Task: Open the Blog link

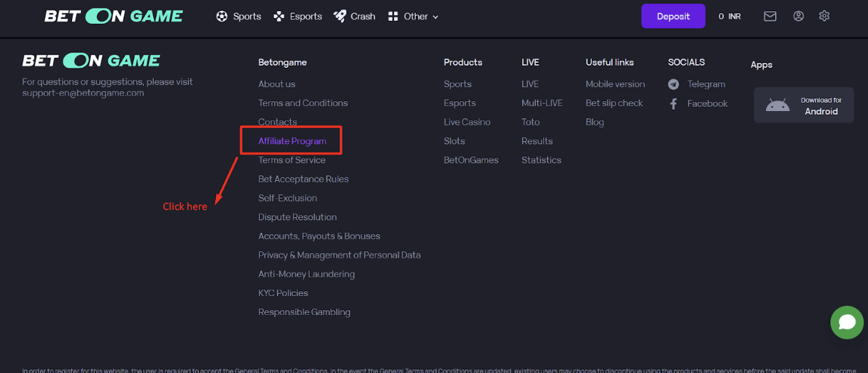Action: point(595,122)
